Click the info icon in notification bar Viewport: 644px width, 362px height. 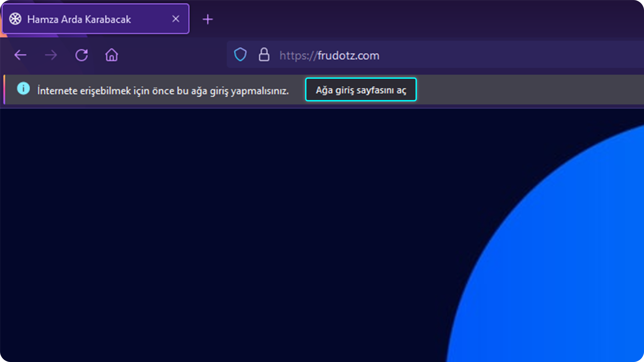[x=23, y=88]
